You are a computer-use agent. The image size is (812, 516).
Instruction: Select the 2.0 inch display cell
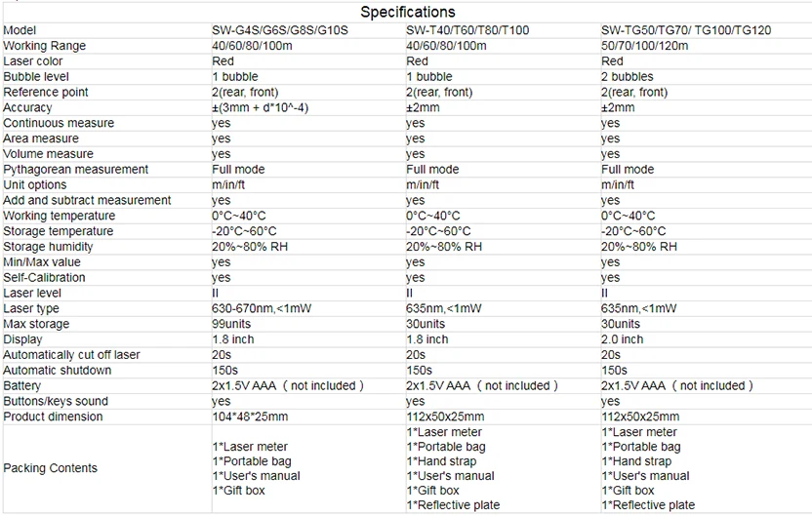click(622, 339)
